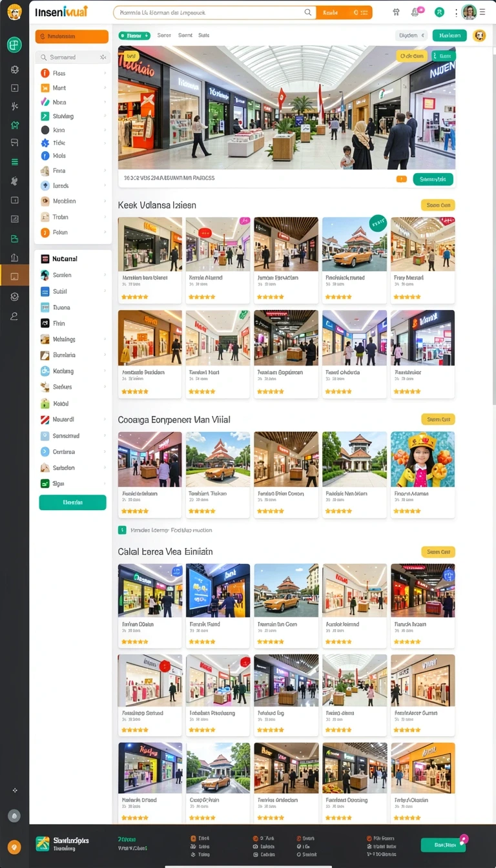The width and height of the screenshot is (496, 868).
Task: Expand the 'Fisas' row chevron
Action: pyautogui.click(x=105, y=74)
